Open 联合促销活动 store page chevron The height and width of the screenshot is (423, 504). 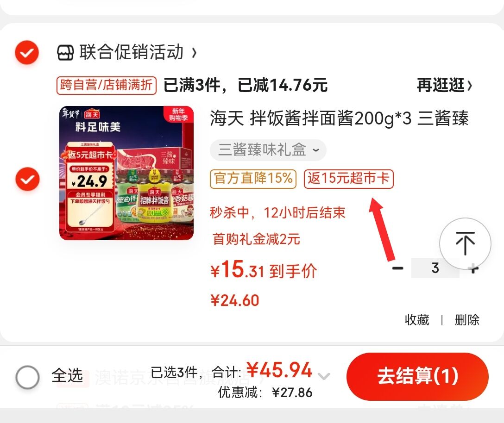tap(194, 52)
